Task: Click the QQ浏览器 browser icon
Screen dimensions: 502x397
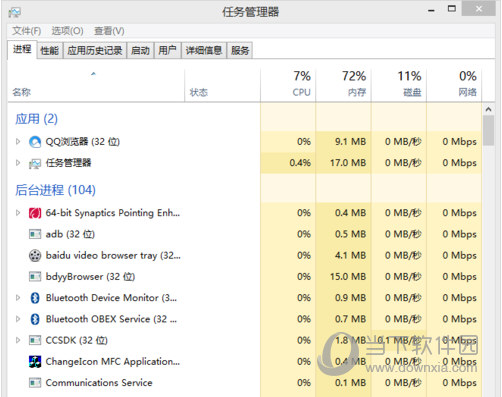Action: [x=35, y=142]
